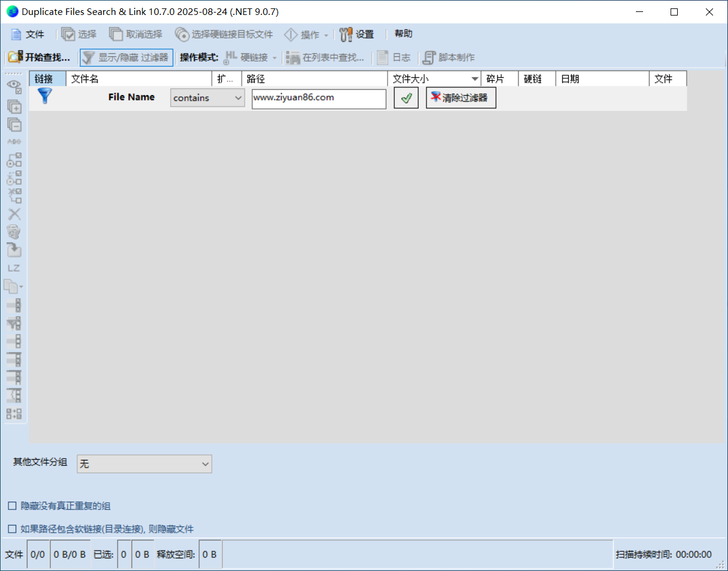Click the X delete icon in sidebar
Image resolution: width=728 pixels, height=571 pixels.
pyautogui.click(x=14, y=214)
